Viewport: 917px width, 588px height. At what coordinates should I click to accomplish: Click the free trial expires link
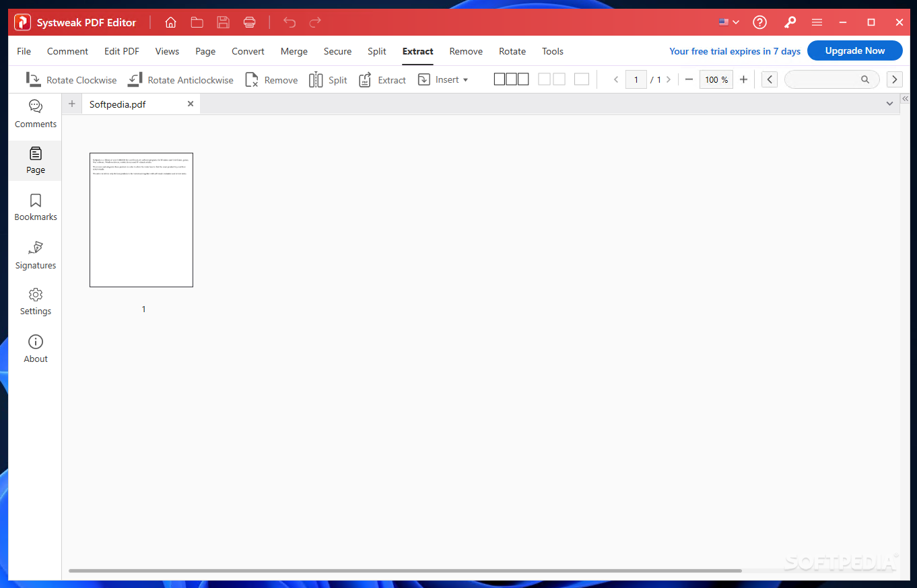tap(735, 51)
